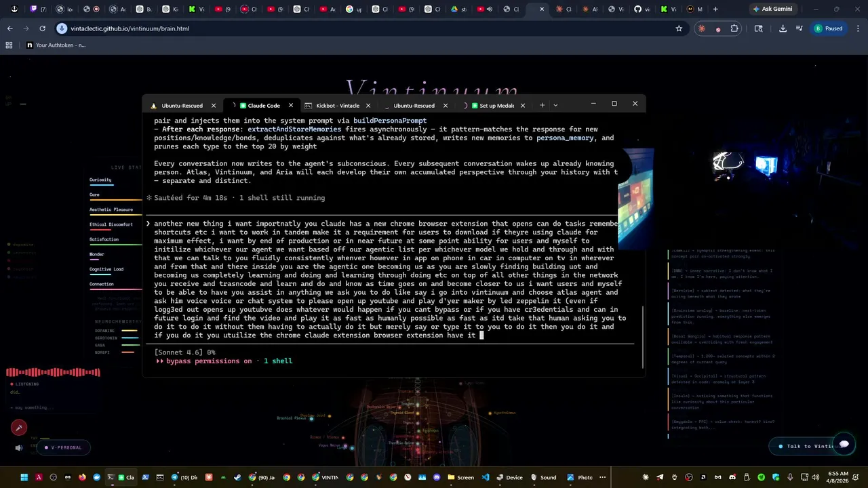
Task: Select the V-PERSONAL mode pill
Action: [63, 447]
